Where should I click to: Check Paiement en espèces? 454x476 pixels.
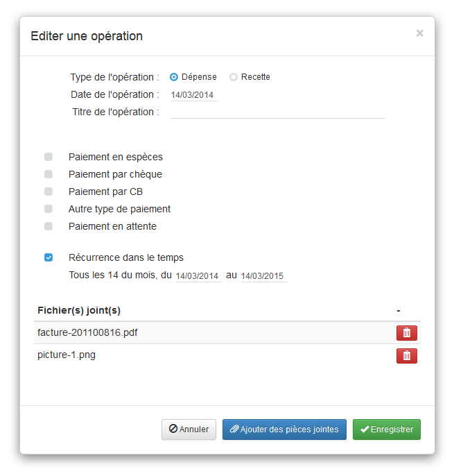pyautogui.click(x=49, y=157)
